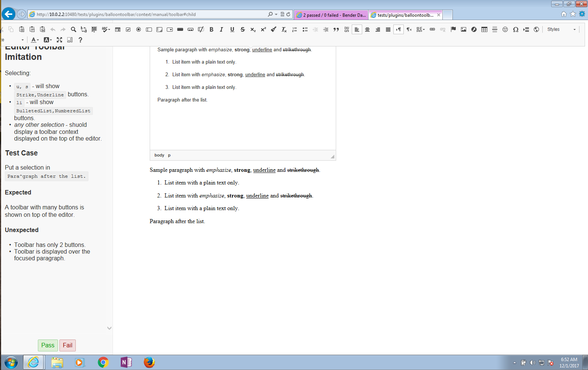Insert special character with Omega icon
The height and width of the screenshot is (370, 588).
click(x=516, y=29)
